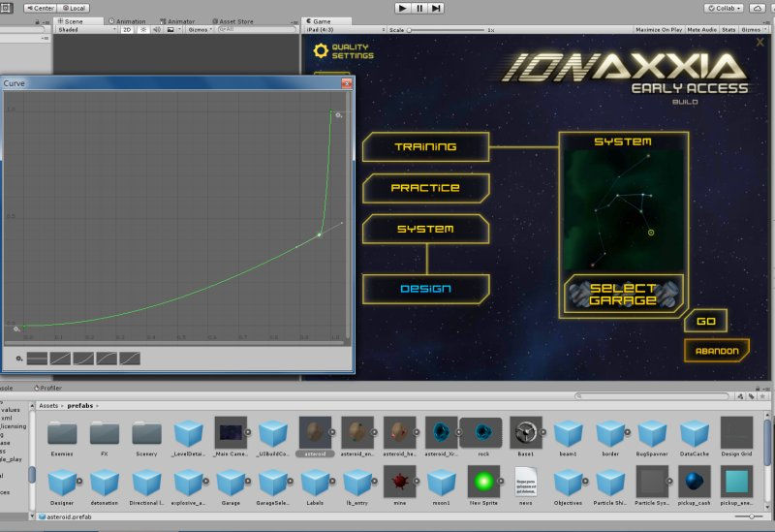Viewport: 775px width, 532px height.
Task: Click SELECT GARAGE in the game
Action: pyautogui.click(x=623, y=295)
